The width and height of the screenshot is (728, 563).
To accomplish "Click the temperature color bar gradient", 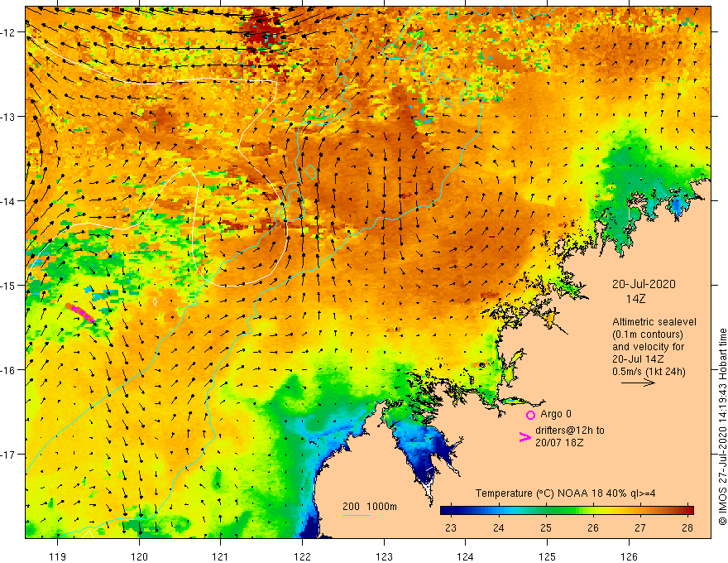I will 567,510.
